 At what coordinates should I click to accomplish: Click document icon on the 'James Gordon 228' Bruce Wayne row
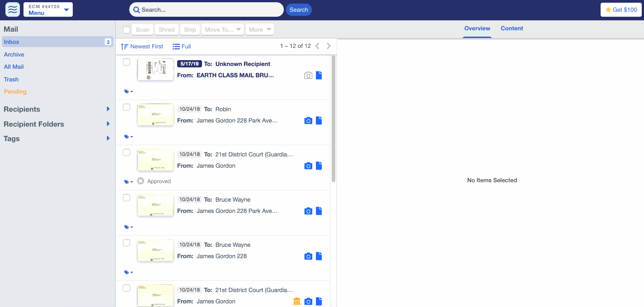point(319,256)
